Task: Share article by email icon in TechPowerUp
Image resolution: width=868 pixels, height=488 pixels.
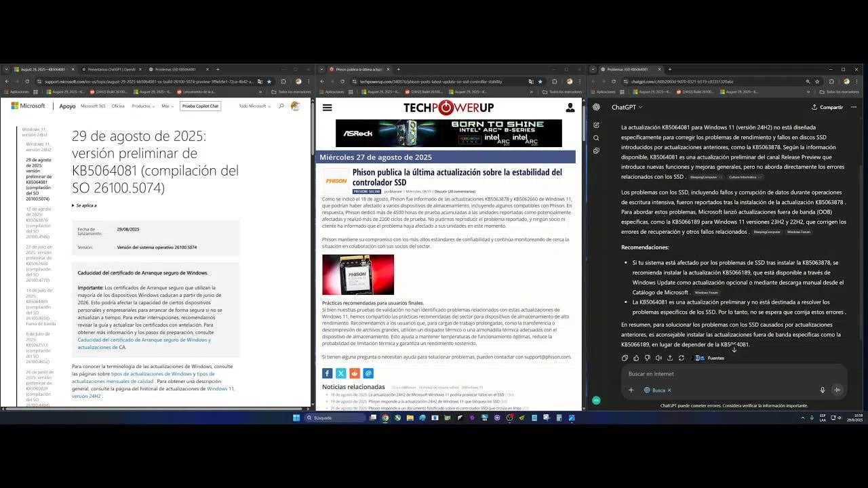Action: point(368,373)
